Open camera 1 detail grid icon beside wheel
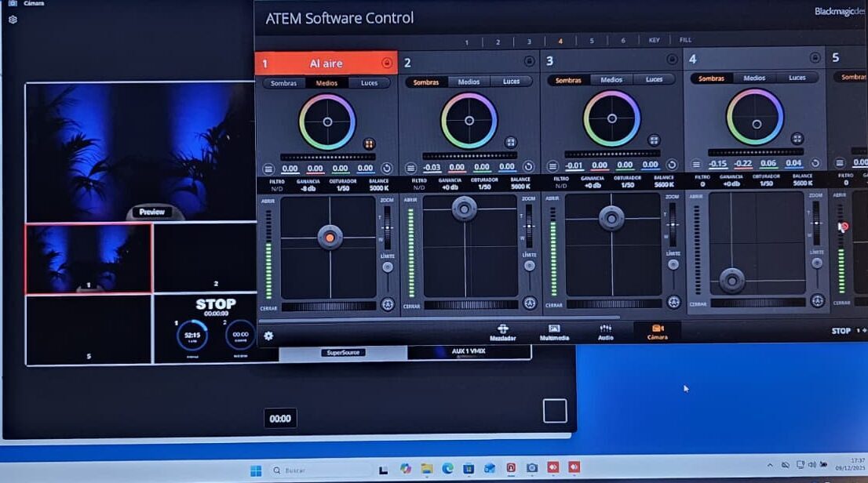 pos(369,143)
